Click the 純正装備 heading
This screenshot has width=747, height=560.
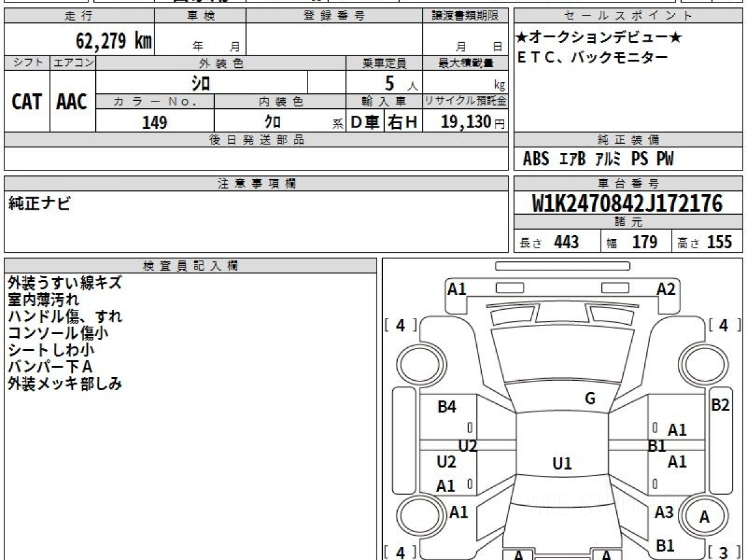click(x=628, y=140)
